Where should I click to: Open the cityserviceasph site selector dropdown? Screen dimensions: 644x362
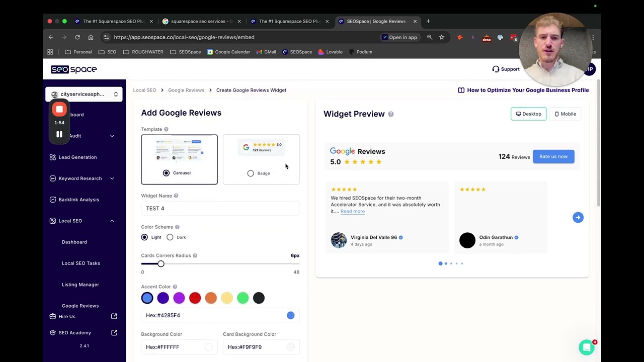point(84,94)
